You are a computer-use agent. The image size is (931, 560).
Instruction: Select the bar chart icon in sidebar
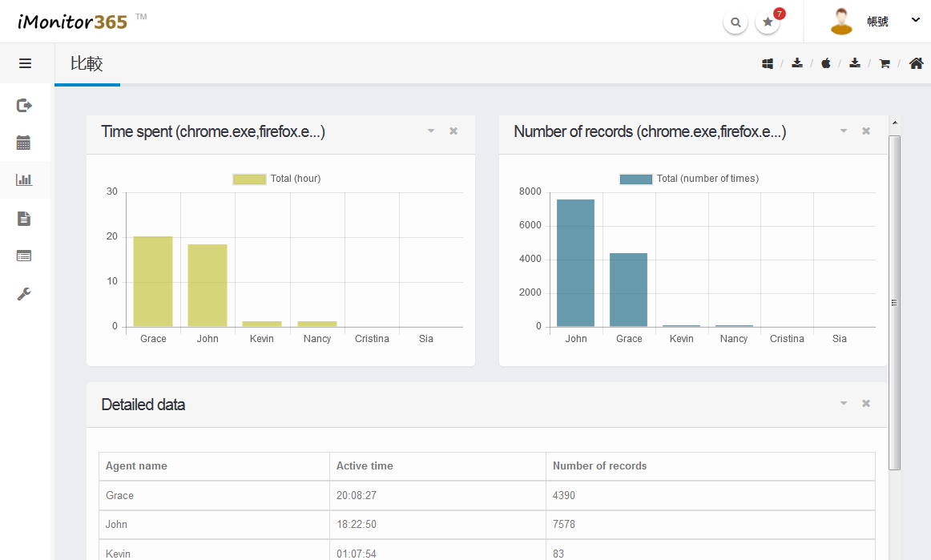click(x=24, y=180)
